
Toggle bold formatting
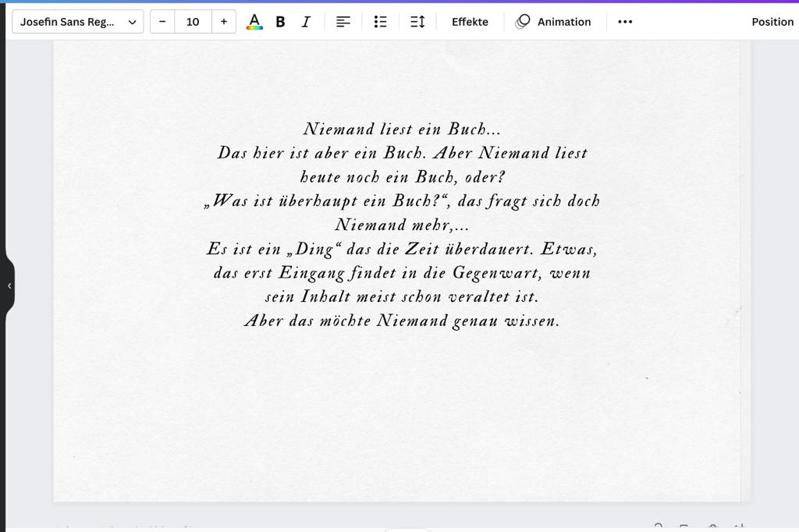click(x=280, y=22)
